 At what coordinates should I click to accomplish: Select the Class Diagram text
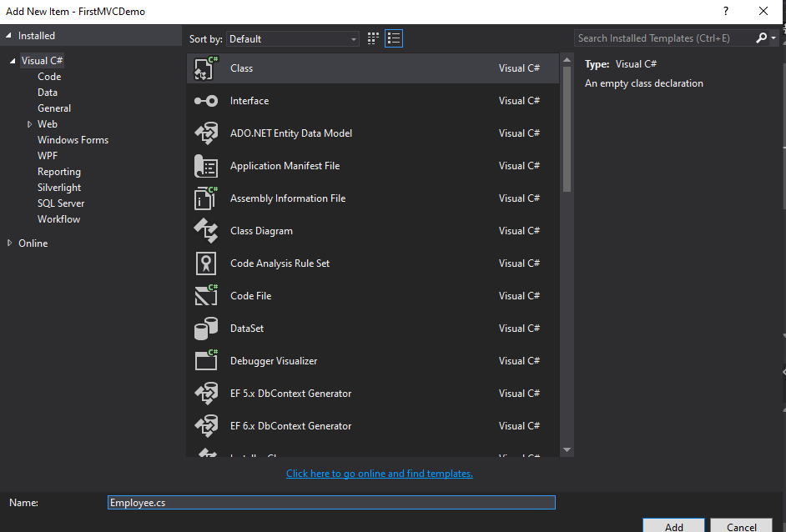[261, 231]
